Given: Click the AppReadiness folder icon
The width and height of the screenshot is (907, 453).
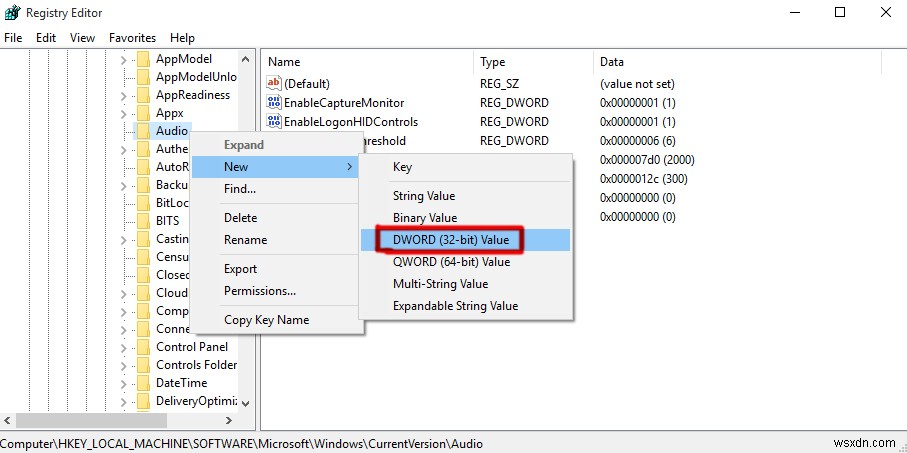Looking at the screenshot, I should (x=143, y=95).
